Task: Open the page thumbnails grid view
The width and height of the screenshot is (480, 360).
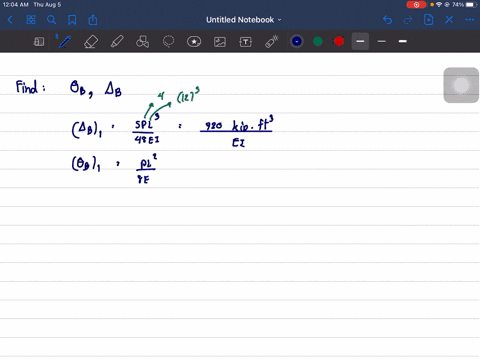Action: pos(31,20)
